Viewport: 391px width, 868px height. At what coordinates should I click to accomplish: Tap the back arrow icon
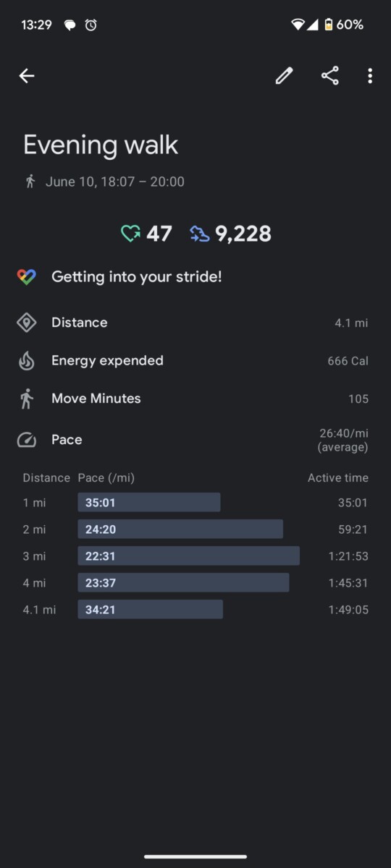(27, 76)
